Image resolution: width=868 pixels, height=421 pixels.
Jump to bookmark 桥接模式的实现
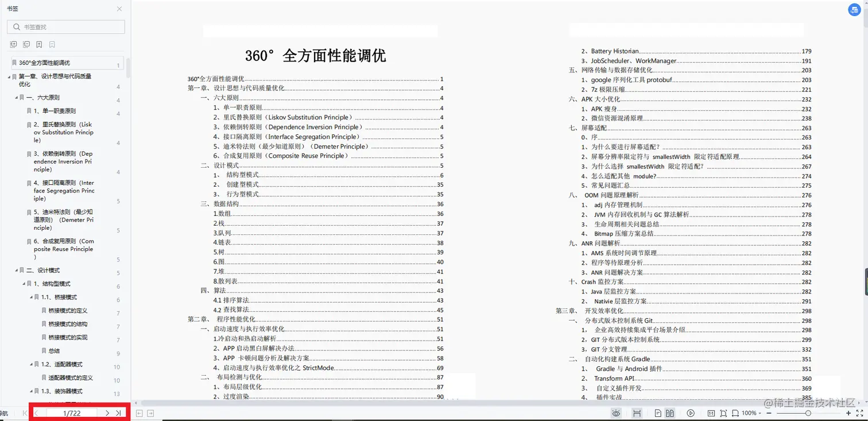pos(68,338)
